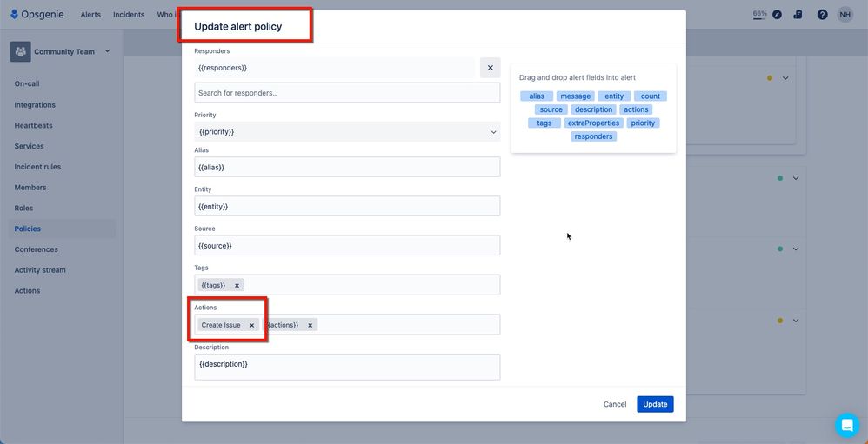868x444 pixels.
Task: Click the Source input field
Action: click(x=347, y=246)
